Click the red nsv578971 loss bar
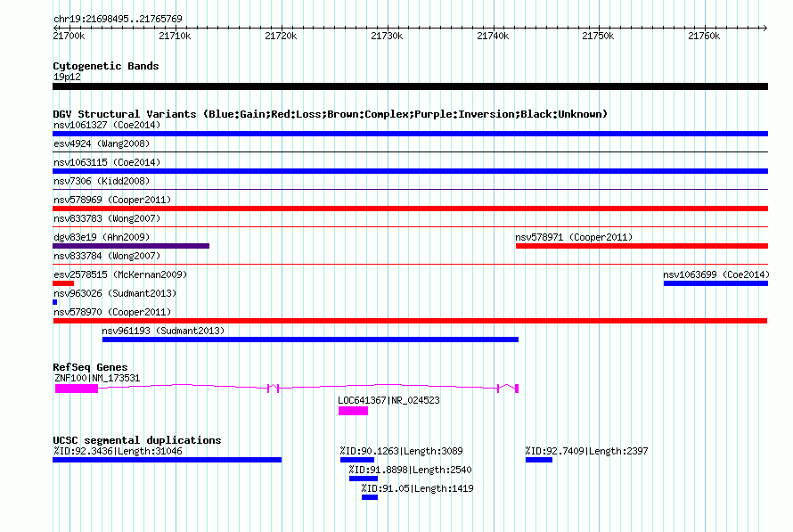Screen dimensions: 793x532 pos(642,246)
